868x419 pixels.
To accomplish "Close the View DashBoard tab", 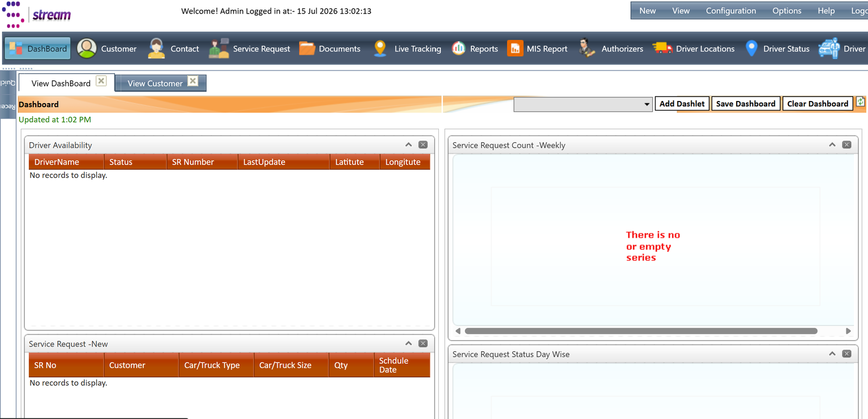I will point(101,81).
